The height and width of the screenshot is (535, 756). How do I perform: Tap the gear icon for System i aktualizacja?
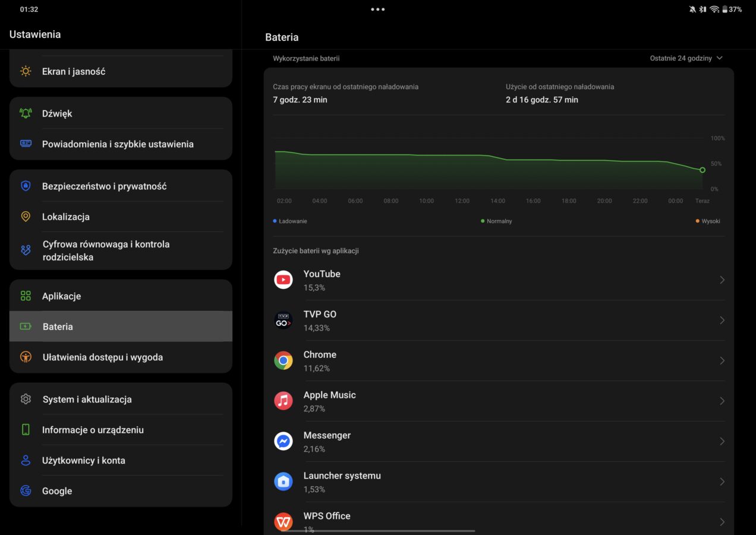tap(26, 399)
